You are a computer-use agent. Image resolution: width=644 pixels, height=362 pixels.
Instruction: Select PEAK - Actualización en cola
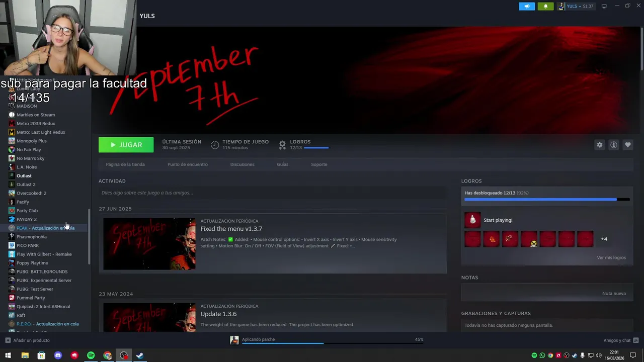45,228
